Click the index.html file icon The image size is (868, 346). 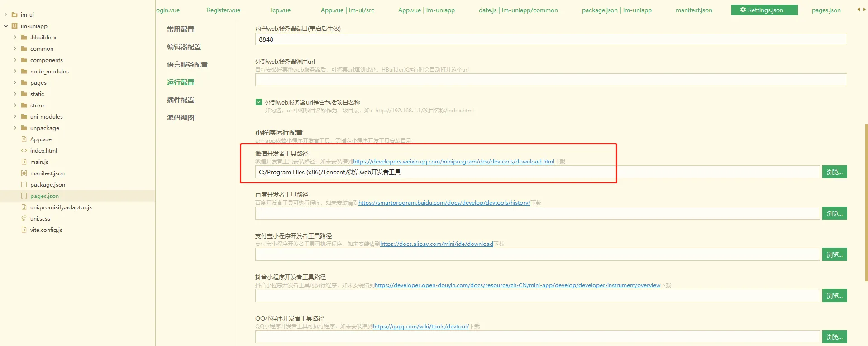click(x=24, y=150)
